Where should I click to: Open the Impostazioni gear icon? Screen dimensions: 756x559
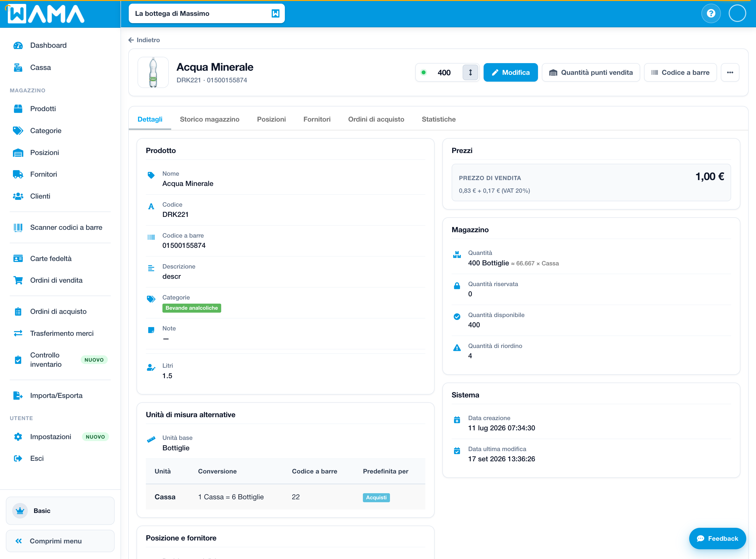point(18,436)
